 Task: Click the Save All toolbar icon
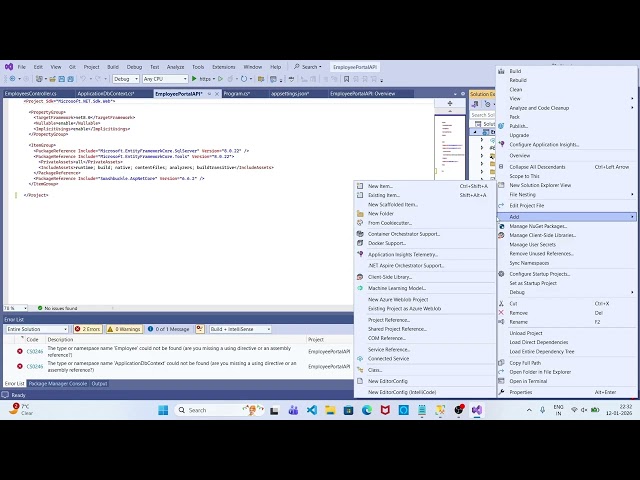[x=70, y=79]
